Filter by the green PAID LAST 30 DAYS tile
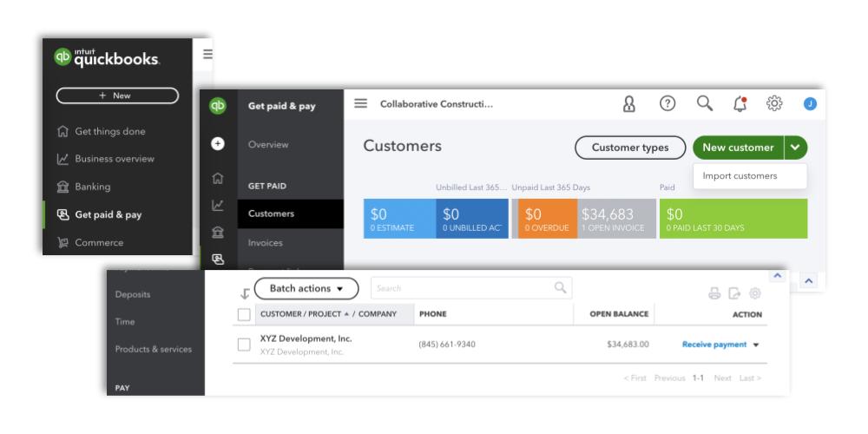 coord(733,219)
